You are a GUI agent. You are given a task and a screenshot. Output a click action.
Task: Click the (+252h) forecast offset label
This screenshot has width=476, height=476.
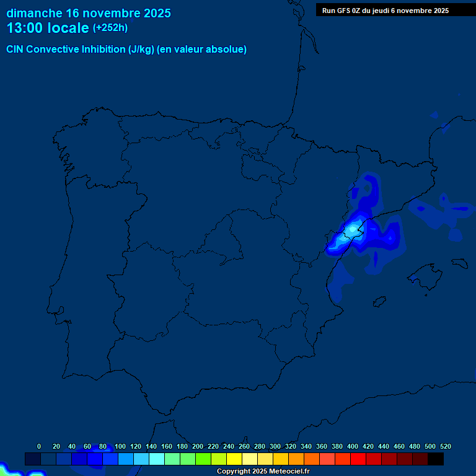point(110,28)
